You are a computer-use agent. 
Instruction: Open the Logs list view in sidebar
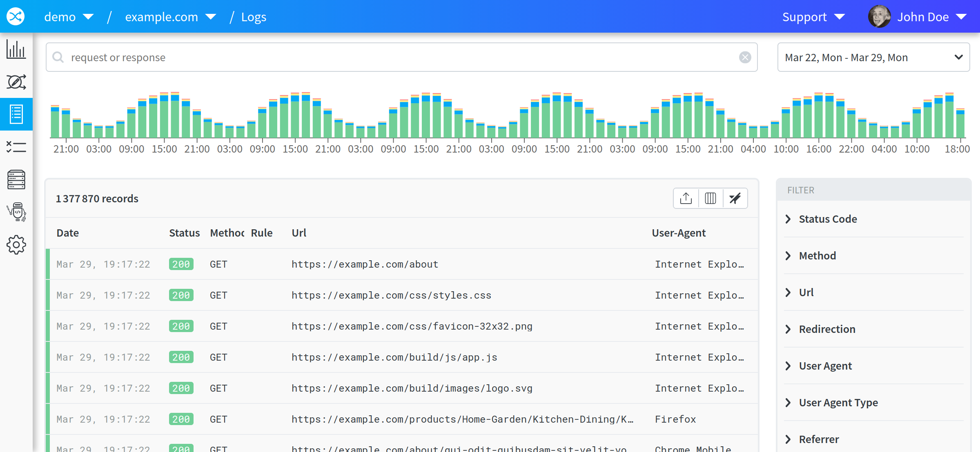(16, 115)
